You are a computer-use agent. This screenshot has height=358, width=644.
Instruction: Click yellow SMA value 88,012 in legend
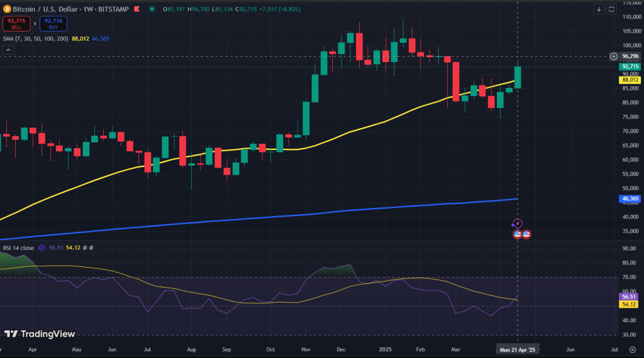(80, 38)
